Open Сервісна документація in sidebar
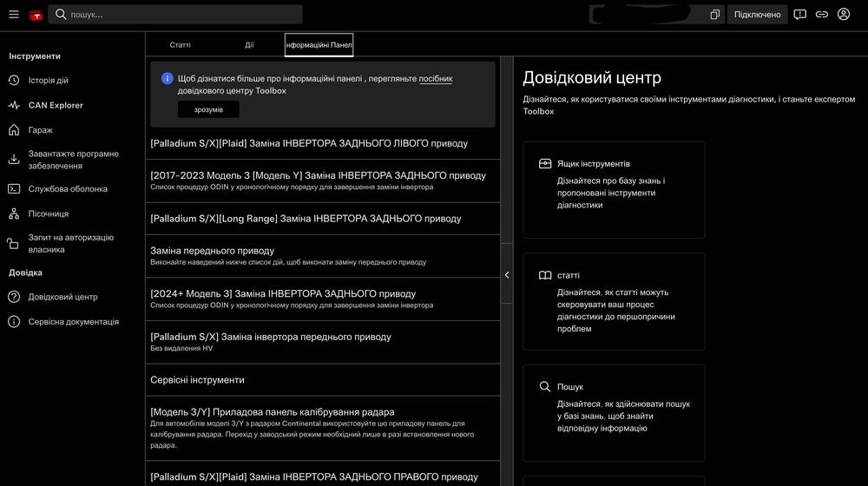 (x=73, y=322)
